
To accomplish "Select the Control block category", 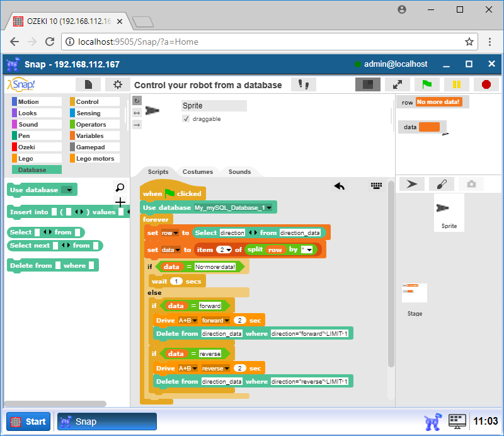I will coord(95,101).
